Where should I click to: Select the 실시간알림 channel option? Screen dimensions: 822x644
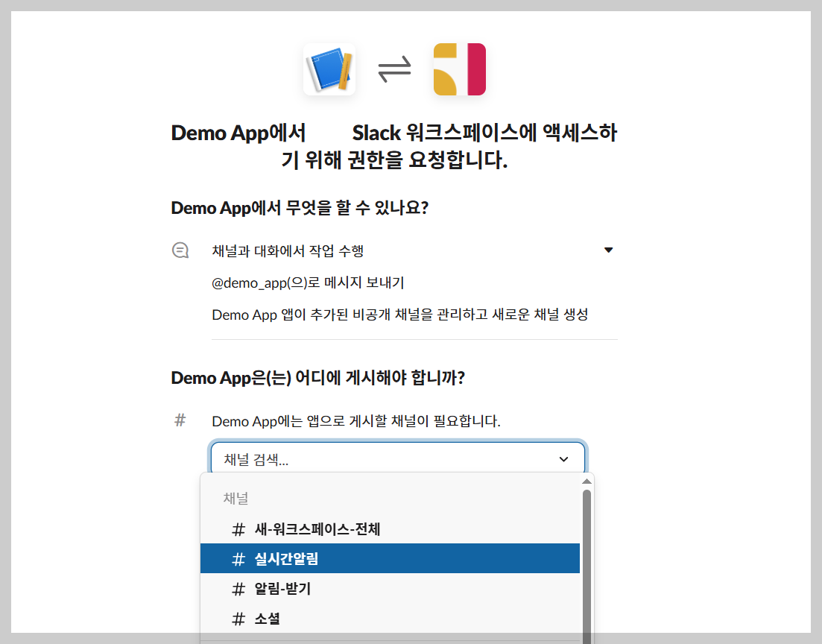click(390, 558)
